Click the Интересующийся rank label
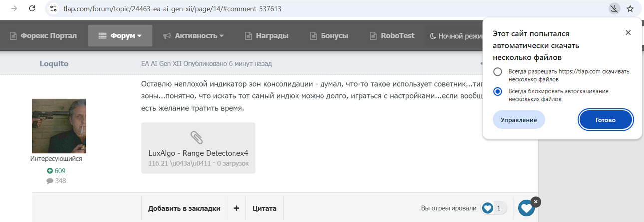 click(x=56, y=159)
